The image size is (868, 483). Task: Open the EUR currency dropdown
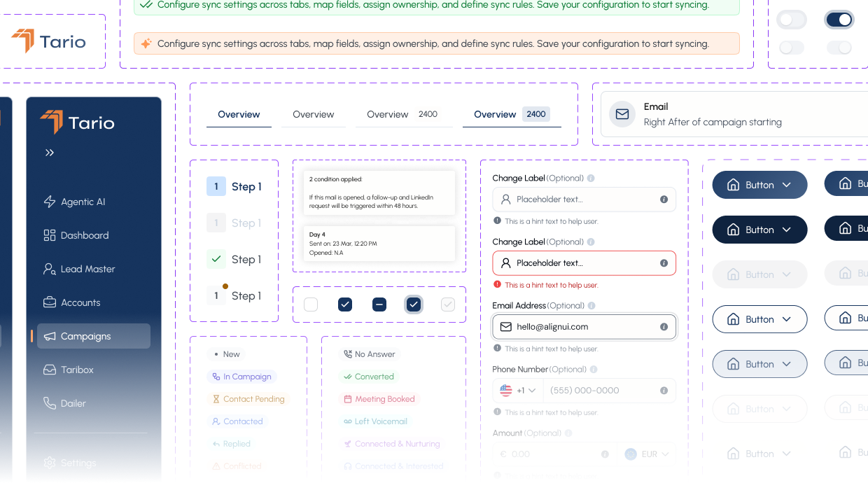pos(647,454)
